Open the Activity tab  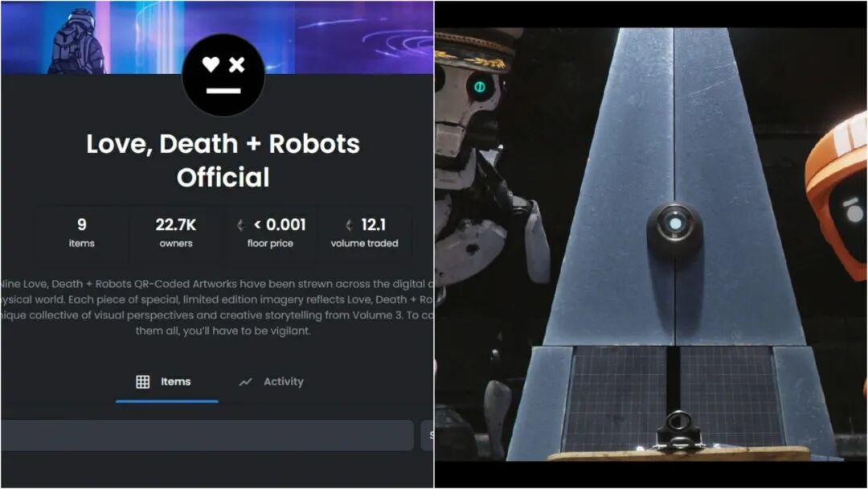(x=272, y=381)
